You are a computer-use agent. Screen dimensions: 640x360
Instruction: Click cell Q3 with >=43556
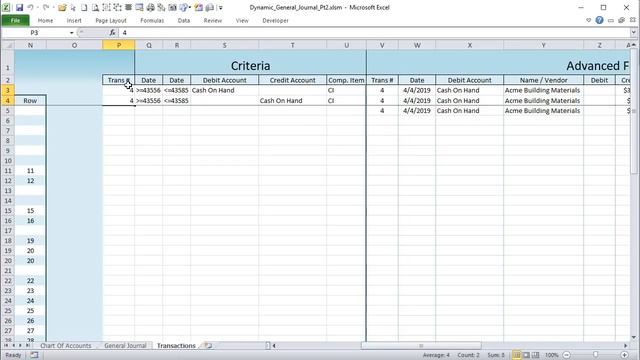149,90
